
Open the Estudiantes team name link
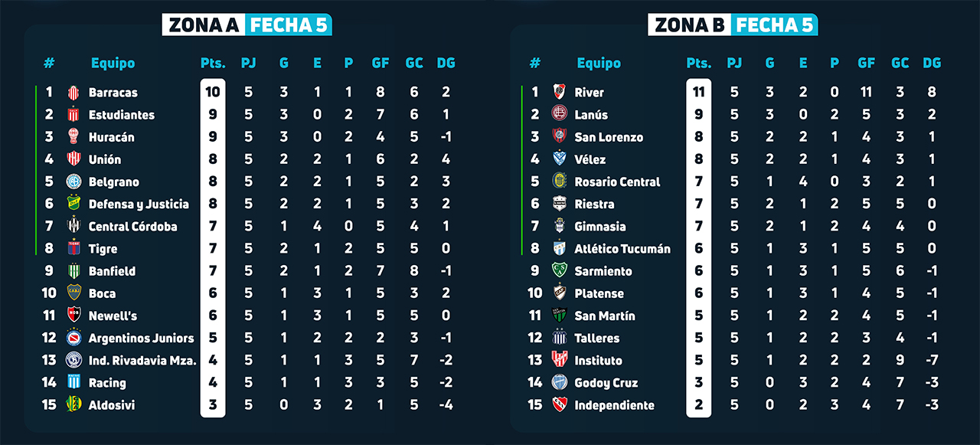(122, 115)
